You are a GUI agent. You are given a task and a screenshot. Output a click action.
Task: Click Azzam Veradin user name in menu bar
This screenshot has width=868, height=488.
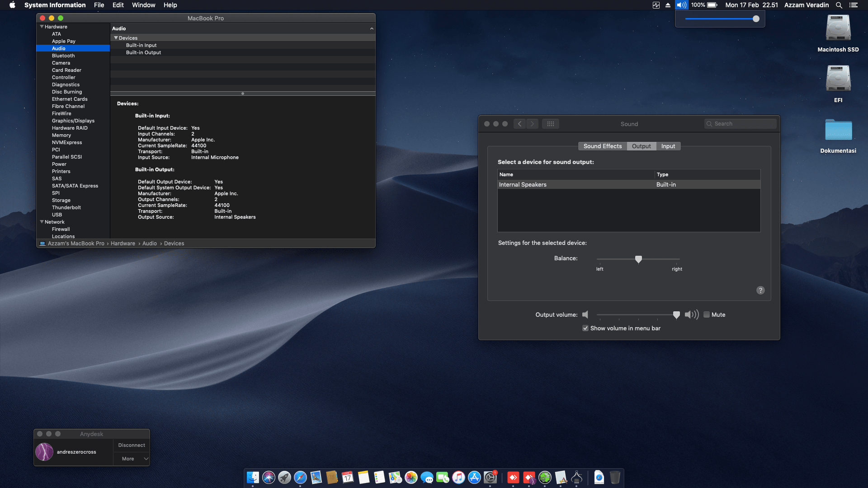[x=806, y=5]
